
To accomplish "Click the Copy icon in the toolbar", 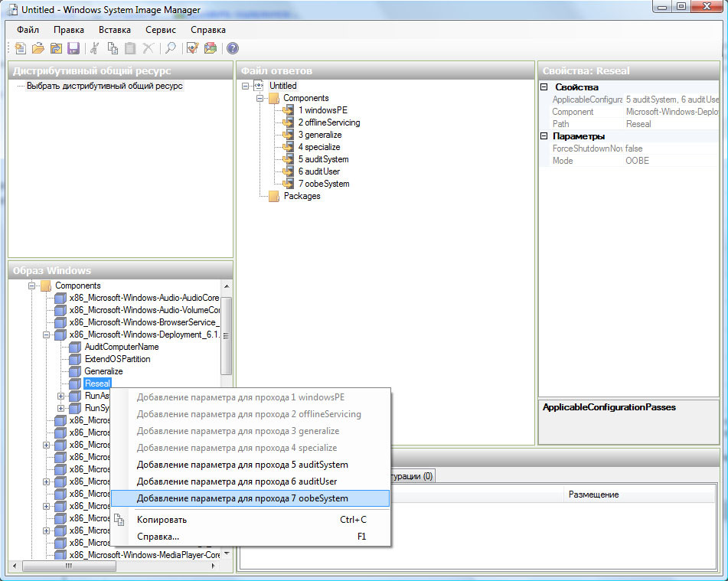I will pos(113,48).
